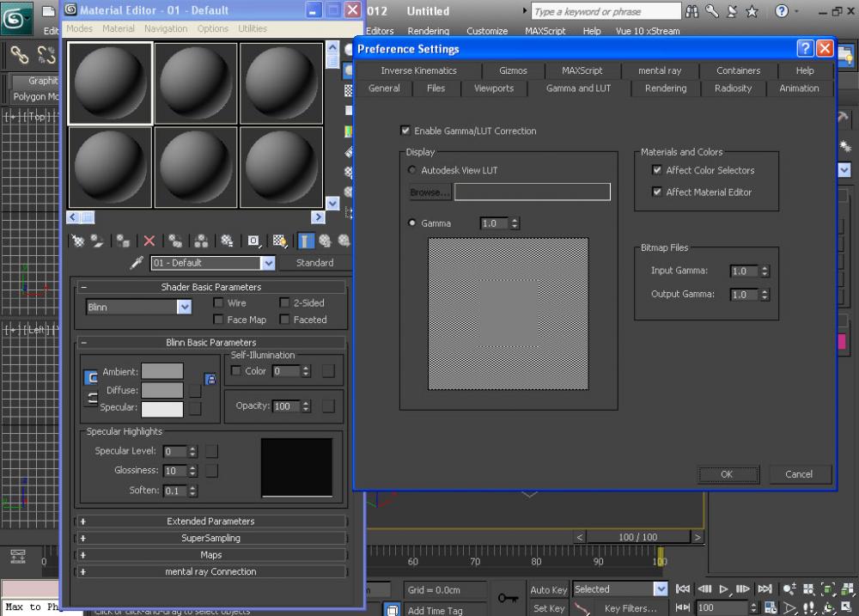The height and width of the screenshot is (616, 859).
Task: Uncheck Affect Material Editor option
Action: (x=657, y=192)
